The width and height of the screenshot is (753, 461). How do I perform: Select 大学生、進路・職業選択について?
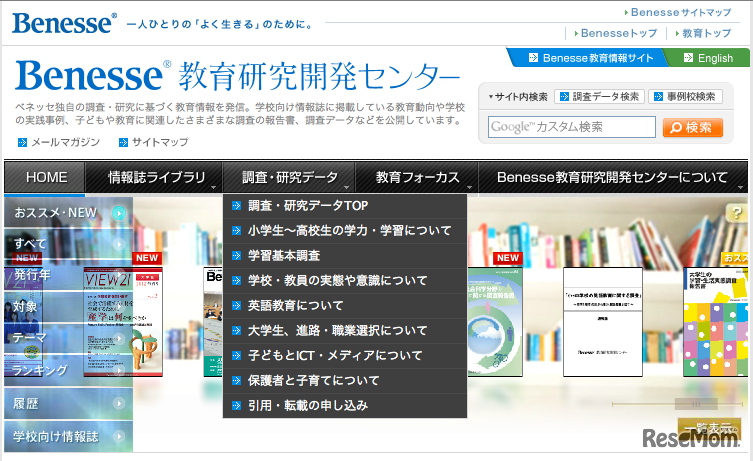[345, 330]
